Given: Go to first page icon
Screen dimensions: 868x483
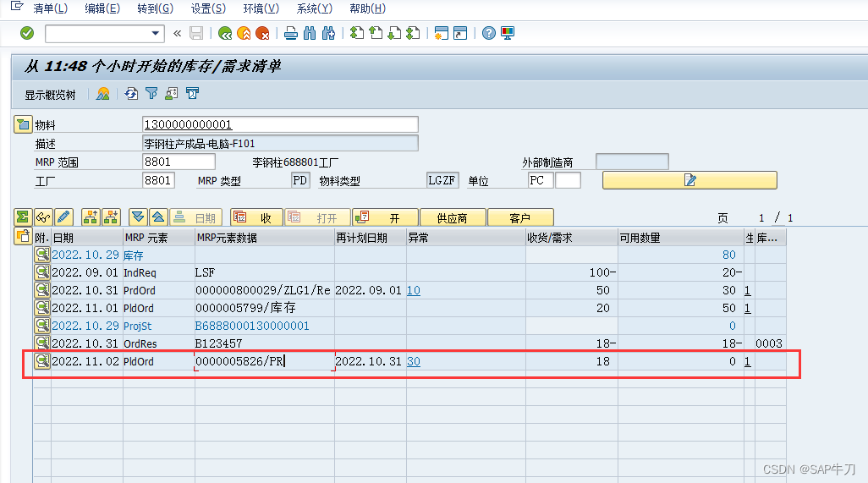Looking at the screenshot, I should [357, 33].
